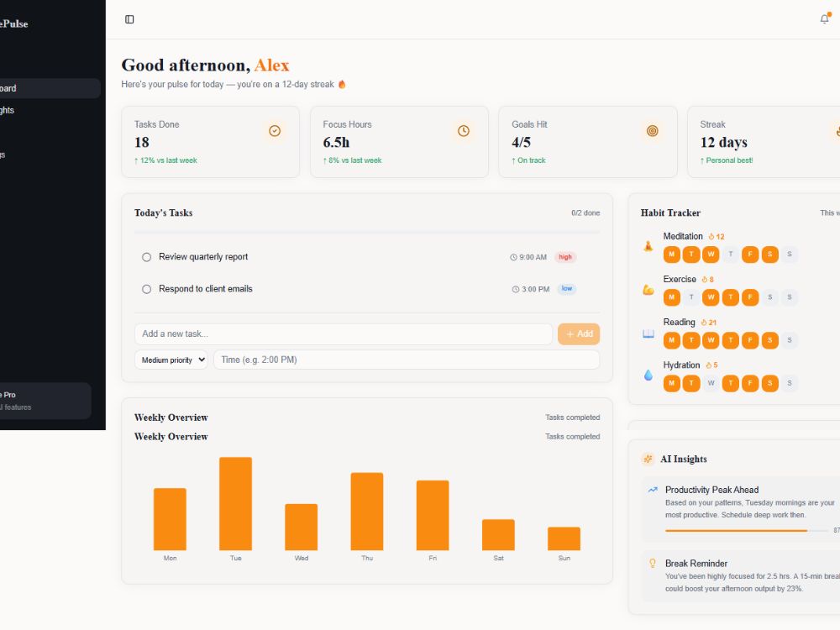The height and width of the screenshot is (630, 840).
Task: Click the 0/2 done counter
Action: coord(585,213)
